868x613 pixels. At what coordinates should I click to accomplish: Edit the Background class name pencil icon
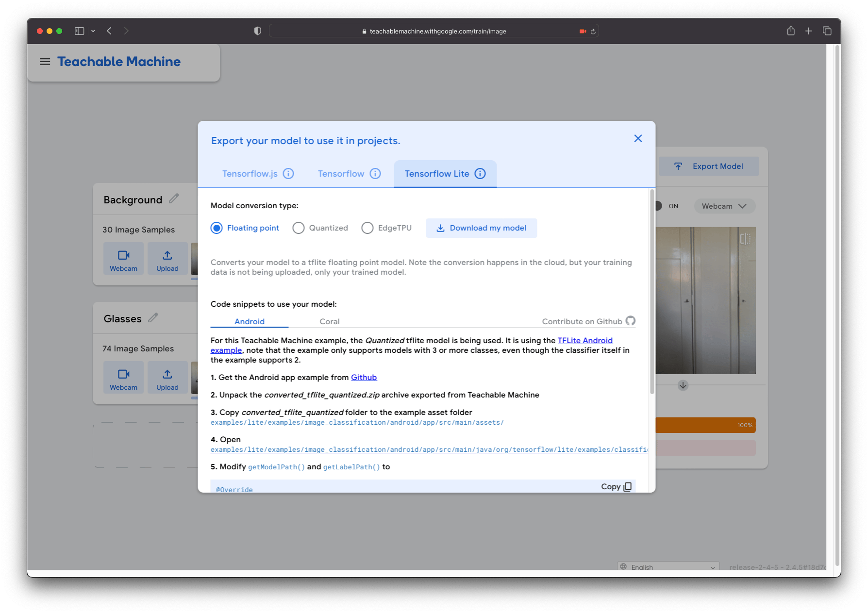pos(174,199)
